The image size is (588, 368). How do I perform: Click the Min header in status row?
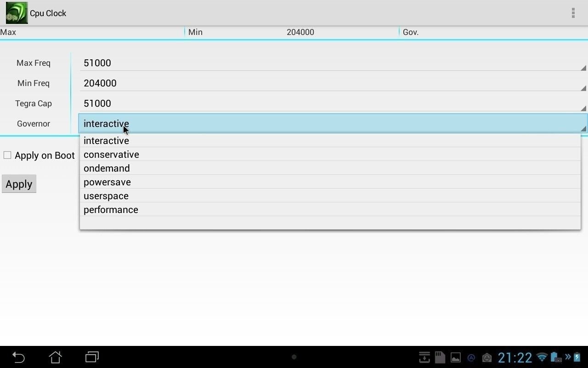(x=195, y=32)
